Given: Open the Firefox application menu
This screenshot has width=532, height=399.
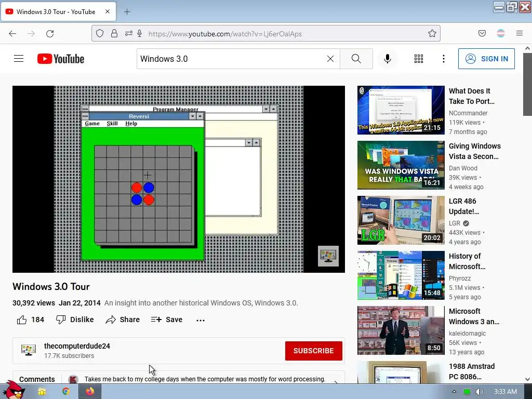Looking at the screenshot, I should [520, 33].
